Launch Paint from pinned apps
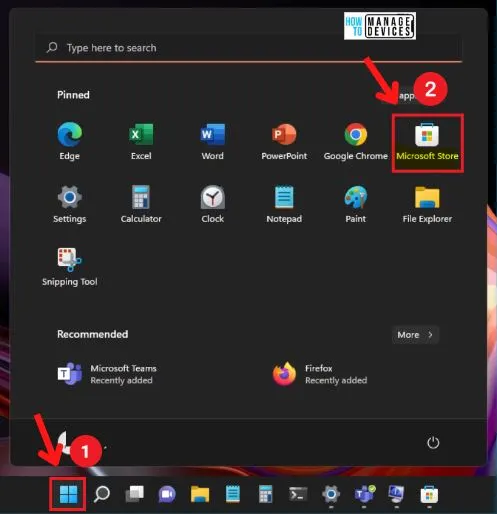Screen dimensions: 497x514 (356, 204)
